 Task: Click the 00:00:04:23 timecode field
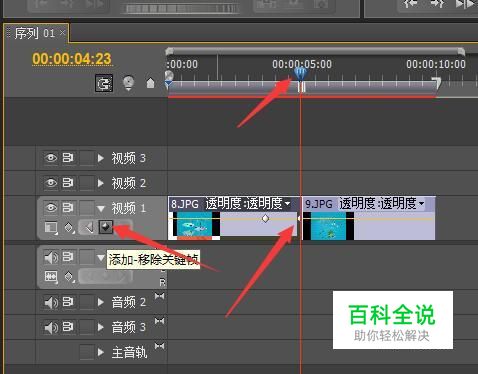[x=72, y=59]
